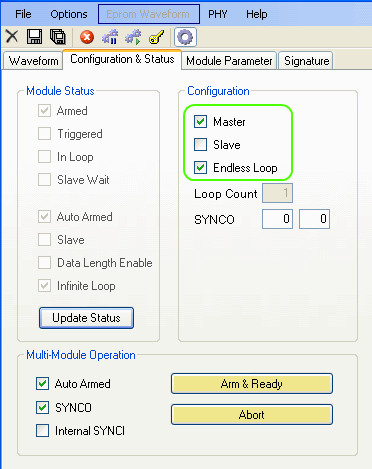Click the Loop Count field
The width and height of the screenshot is (372, 469).
pos(277,193)
